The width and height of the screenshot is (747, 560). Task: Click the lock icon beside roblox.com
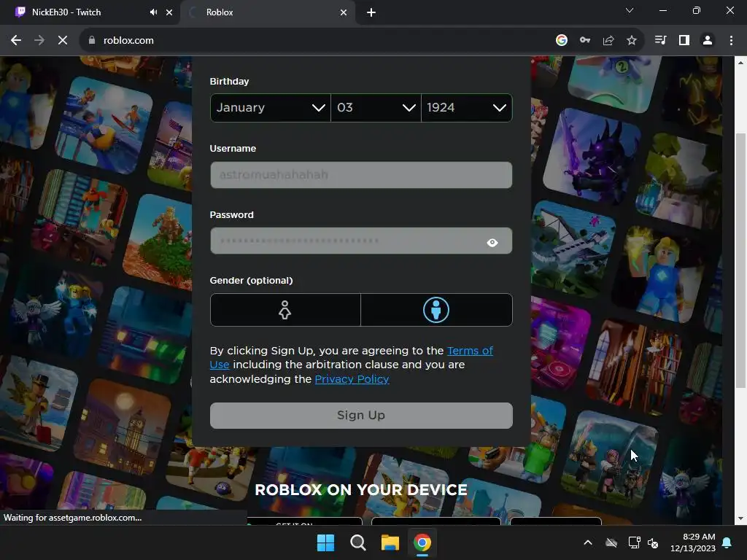pyautogui.click(x=92, y=41)
